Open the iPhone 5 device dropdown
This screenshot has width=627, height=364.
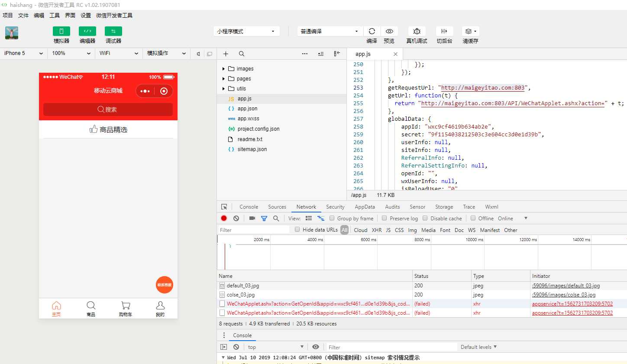coord(24,53)
